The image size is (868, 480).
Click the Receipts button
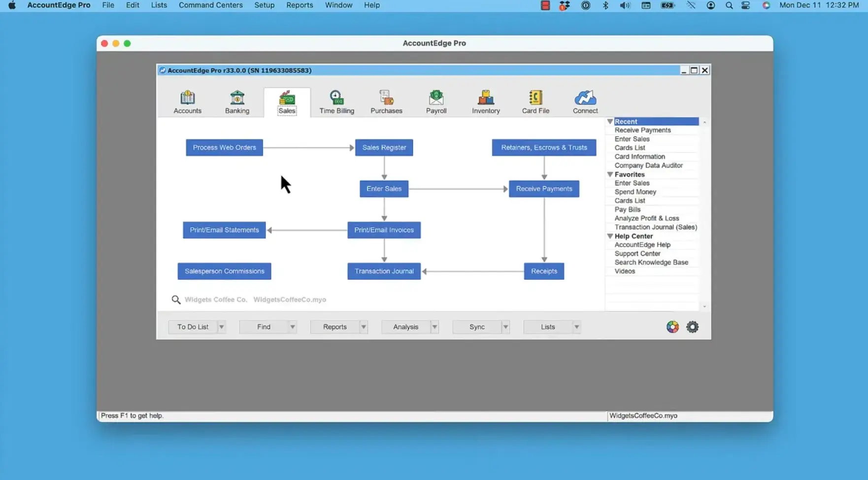coord(544,271)
